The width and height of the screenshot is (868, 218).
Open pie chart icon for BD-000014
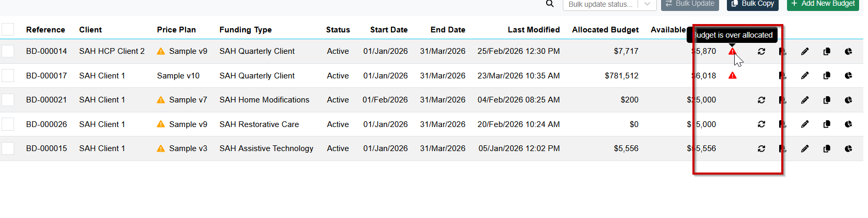click(x=848, y=51)
